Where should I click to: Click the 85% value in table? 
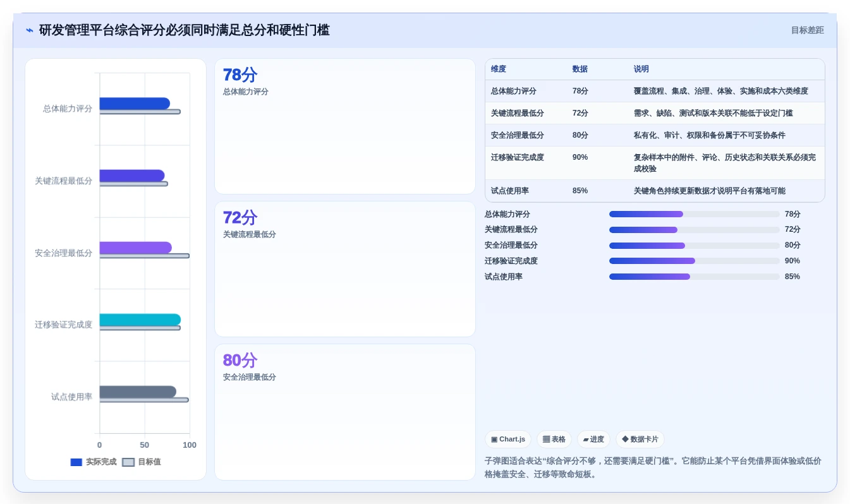pos(580,191)
